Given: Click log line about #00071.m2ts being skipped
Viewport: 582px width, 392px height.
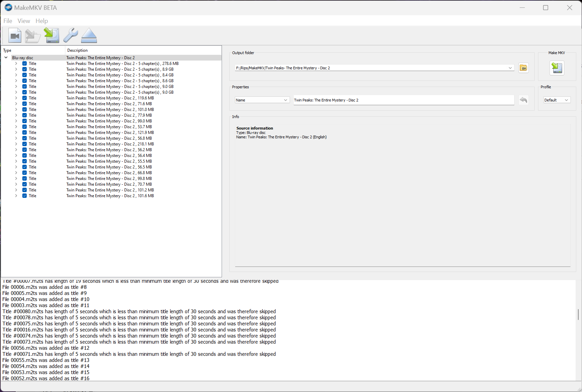Looking at the screenshot, I should click(139, 354).
